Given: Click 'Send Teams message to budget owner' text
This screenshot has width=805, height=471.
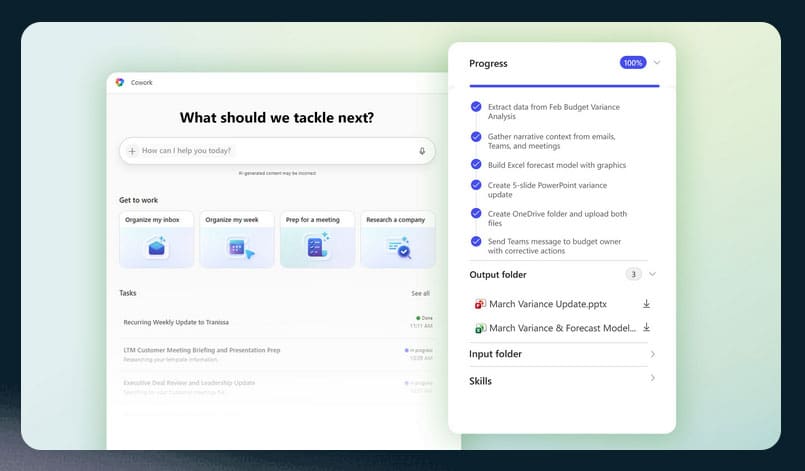Looking at the screenshot, I should [554, 241].
